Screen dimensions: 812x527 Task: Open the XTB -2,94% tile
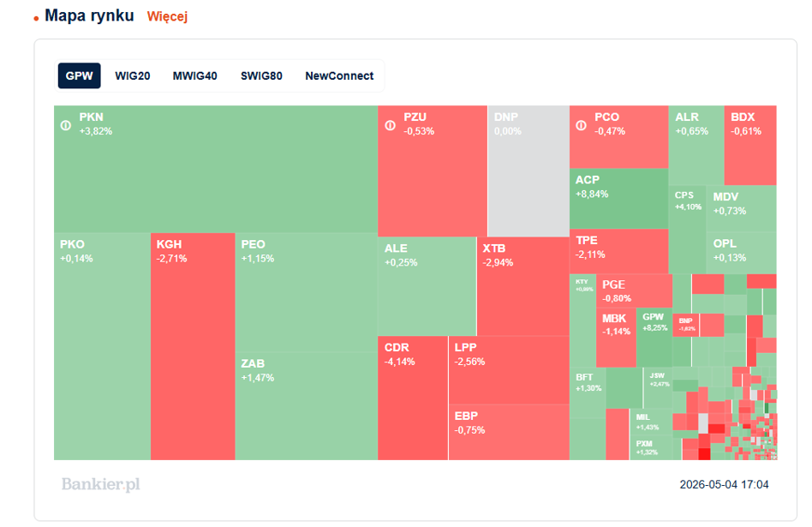523,286
